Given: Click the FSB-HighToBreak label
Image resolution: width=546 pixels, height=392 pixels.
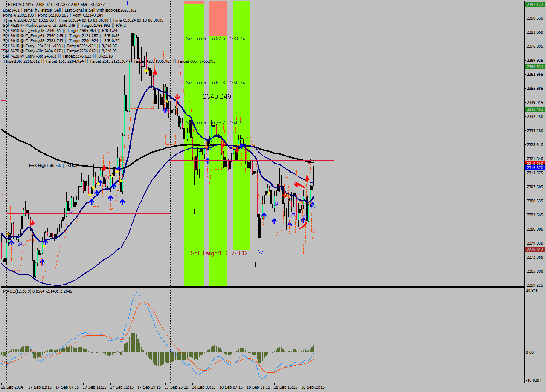Looking at the screenshot, I should [45, 165].
